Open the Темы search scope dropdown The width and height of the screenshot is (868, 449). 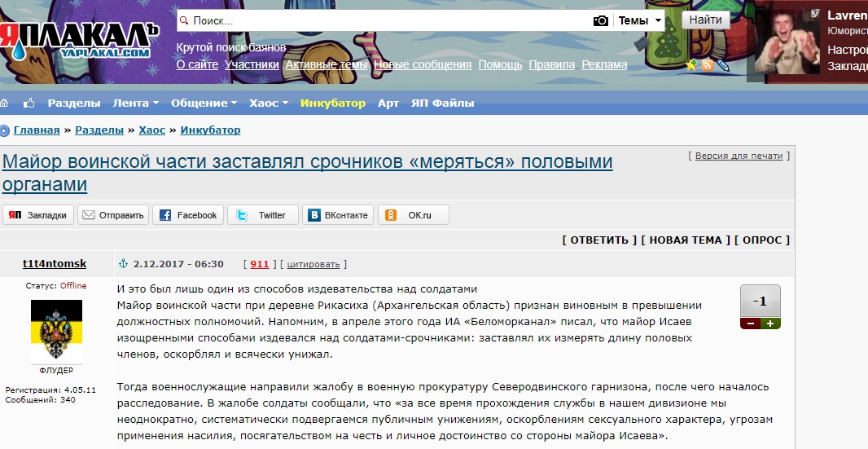pyautogui.click(x=640, y=21)
